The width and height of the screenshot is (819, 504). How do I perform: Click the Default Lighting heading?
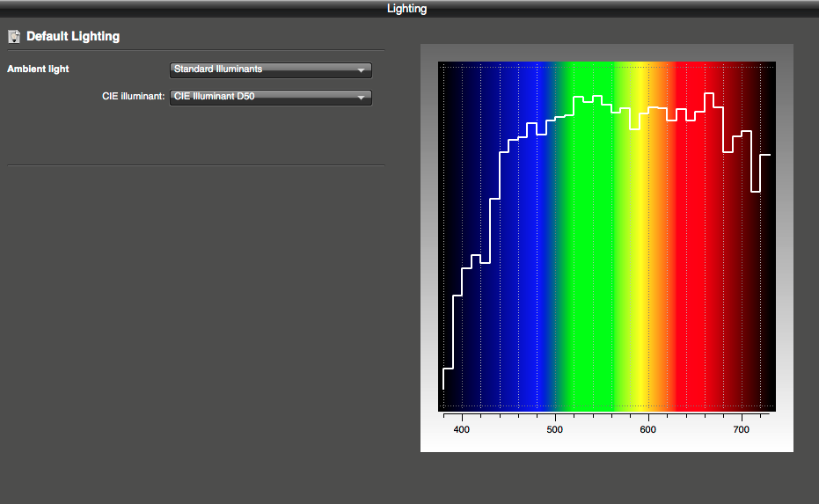[73, 37]
